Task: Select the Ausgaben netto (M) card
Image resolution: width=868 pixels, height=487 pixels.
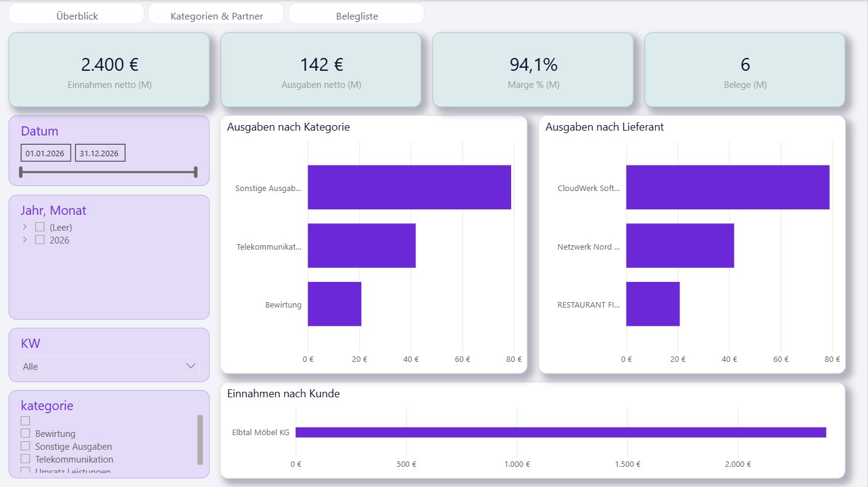Action: (321, 70)
